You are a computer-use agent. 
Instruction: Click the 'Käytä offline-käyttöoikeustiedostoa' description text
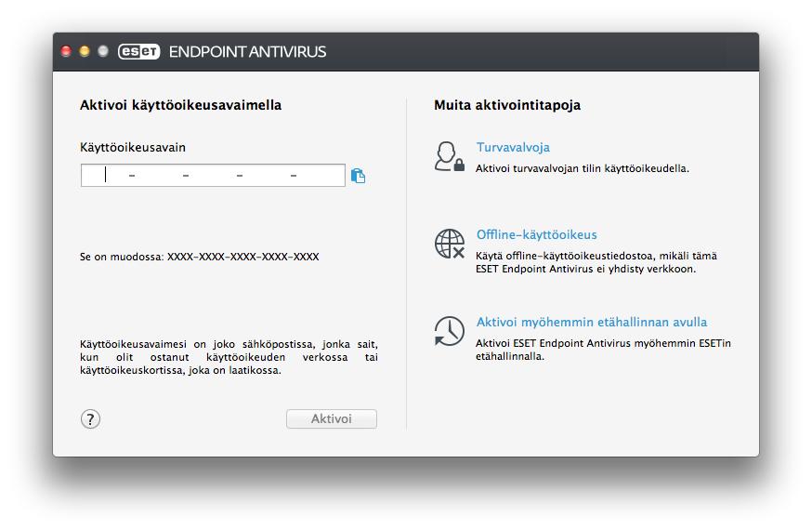[x=596, y=262]
